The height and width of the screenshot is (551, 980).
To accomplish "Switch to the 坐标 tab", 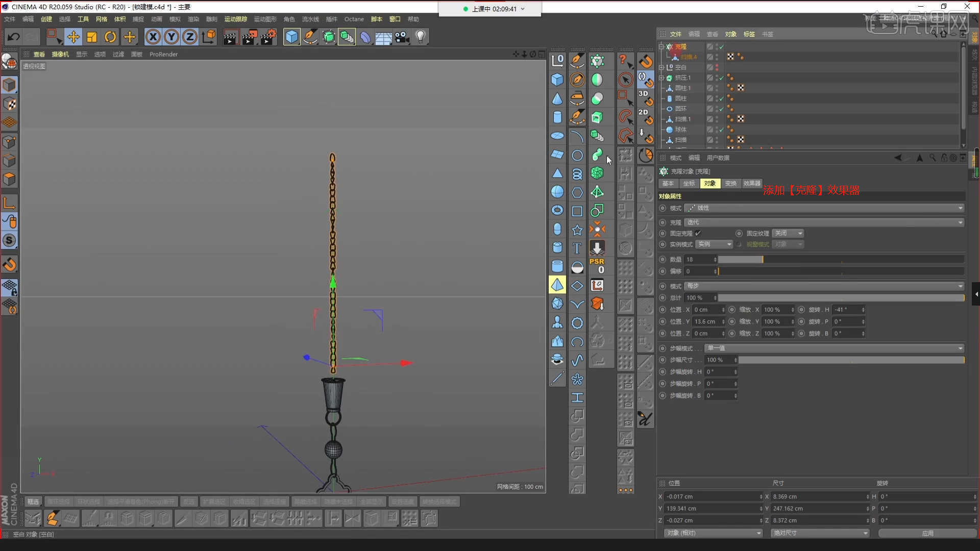I will coord(689,184).
